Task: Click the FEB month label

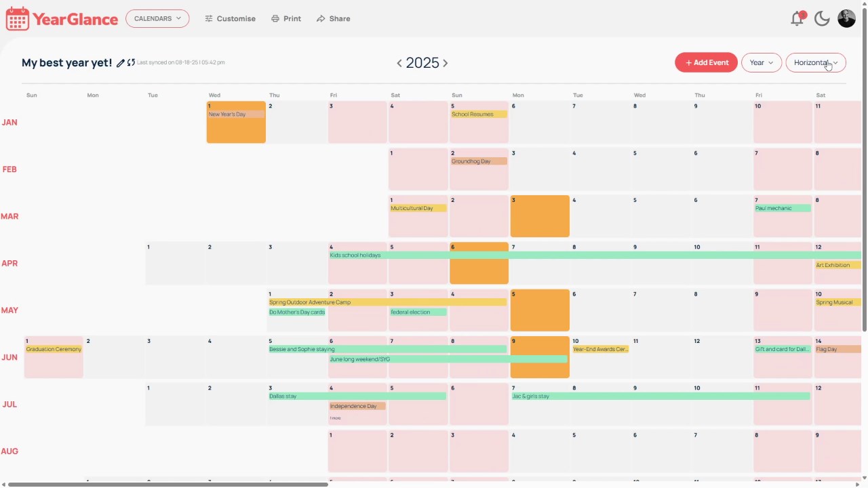Action: (x=9, y=169)
